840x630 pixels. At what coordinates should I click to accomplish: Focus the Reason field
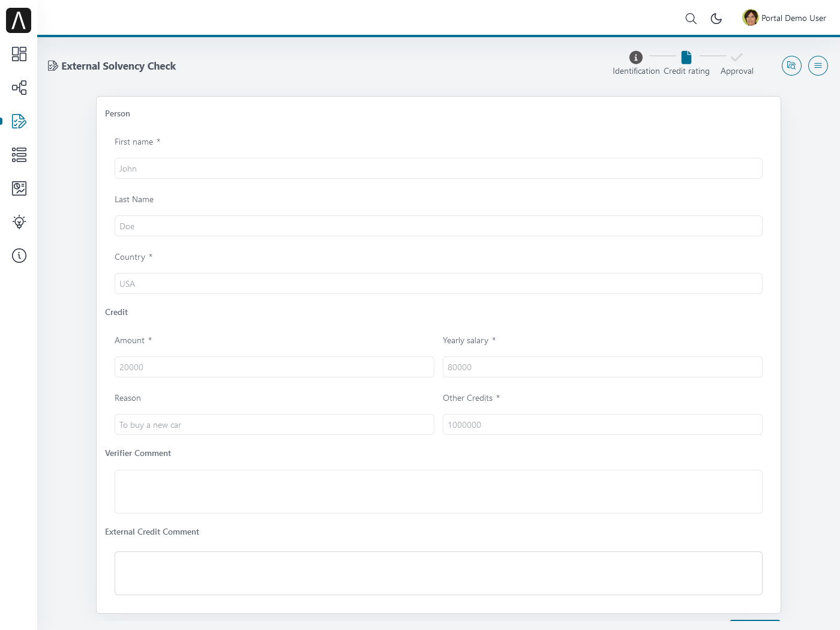tap(274, 425)
